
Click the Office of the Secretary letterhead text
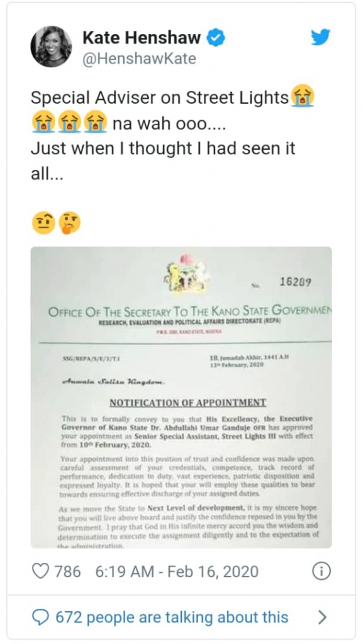[190, 311]
